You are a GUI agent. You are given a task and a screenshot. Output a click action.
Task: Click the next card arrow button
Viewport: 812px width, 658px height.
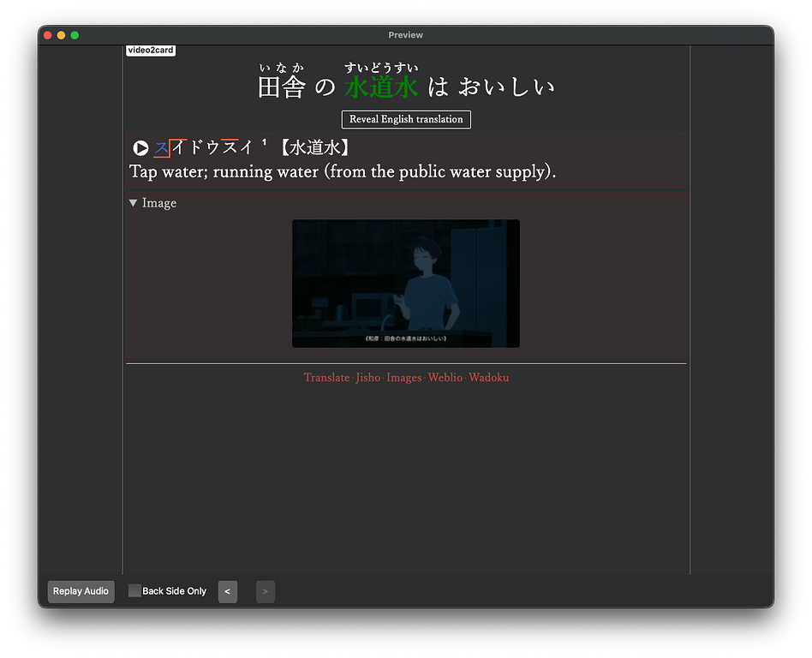265,591
